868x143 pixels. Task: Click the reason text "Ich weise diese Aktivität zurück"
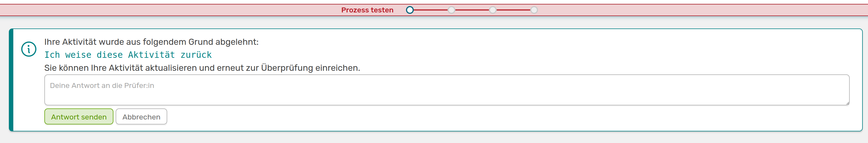[x=128, y=55]
